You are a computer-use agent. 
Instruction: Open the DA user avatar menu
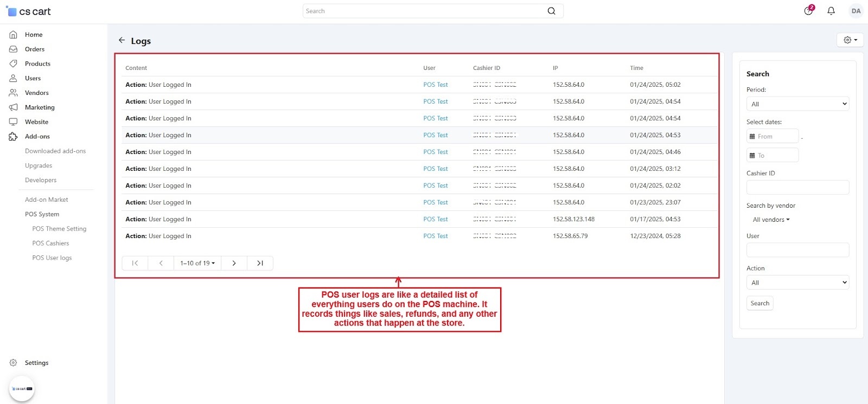pyautogui.click(x=856, y=11)
